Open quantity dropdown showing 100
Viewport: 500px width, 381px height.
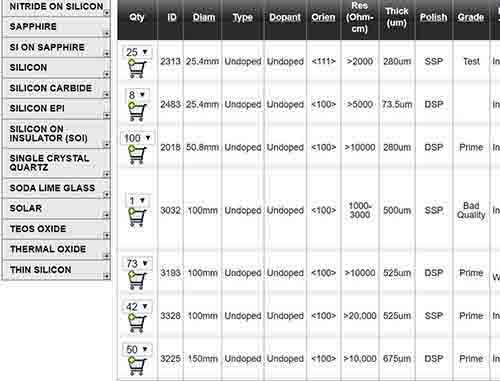coord(137,138)
